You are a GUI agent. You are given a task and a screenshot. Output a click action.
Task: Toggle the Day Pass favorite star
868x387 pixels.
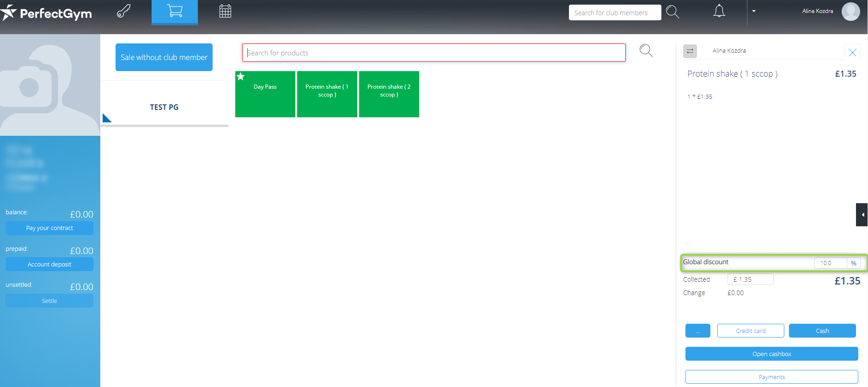[241, 77]
